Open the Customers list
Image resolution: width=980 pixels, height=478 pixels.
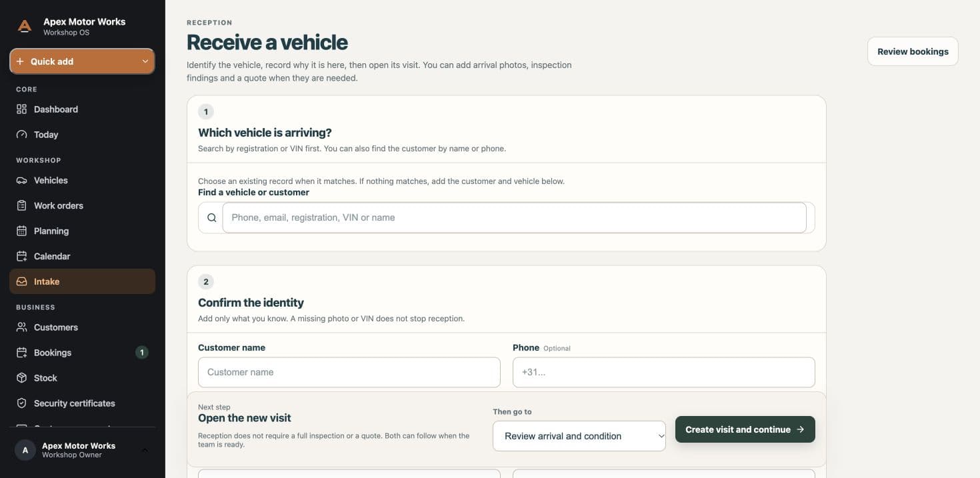tap(82, 327)
